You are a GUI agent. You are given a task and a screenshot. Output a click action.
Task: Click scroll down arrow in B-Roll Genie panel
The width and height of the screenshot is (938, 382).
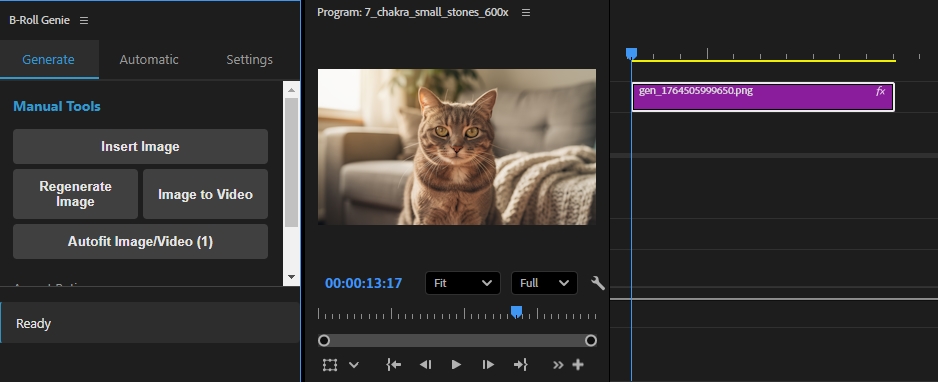pos(291,277)
